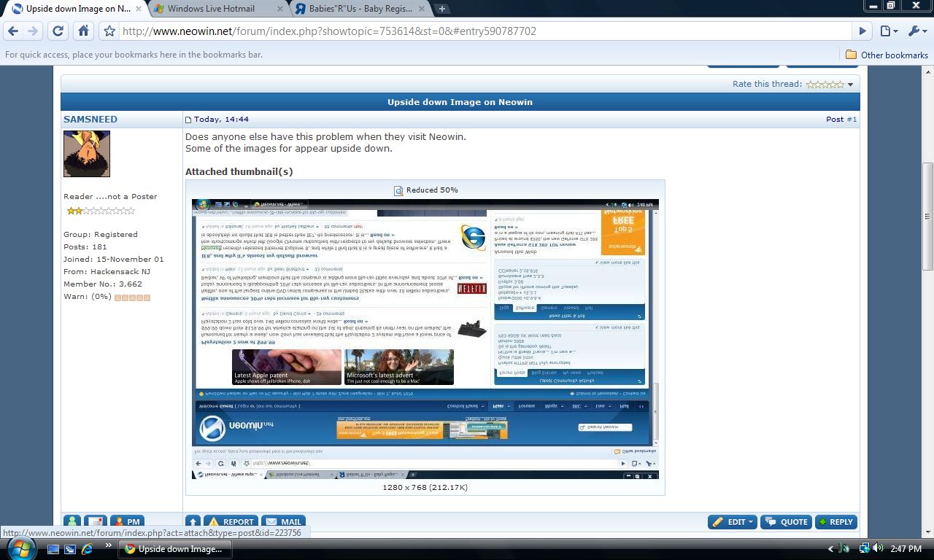Image resolution: width=934 pixels, height=560 pixels.
Task: Close the Babies"R"Us tab
Action: click(422, 9)
